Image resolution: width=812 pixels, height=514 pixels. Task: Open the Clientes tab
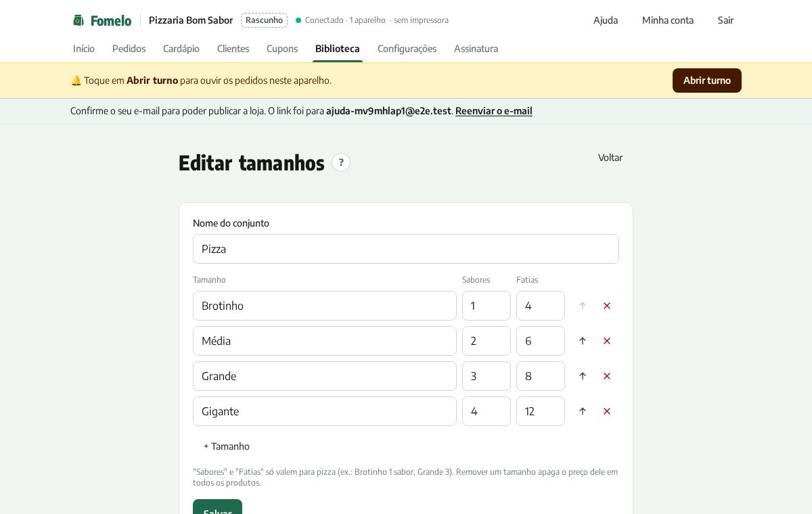tap(233, 49)
